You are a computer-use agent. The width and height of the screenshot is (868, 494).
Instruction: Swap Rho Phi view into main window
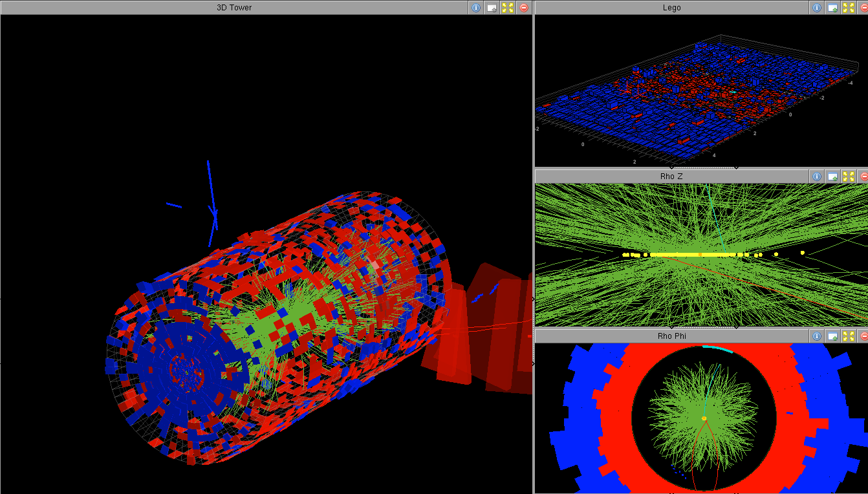click(833, 336)
